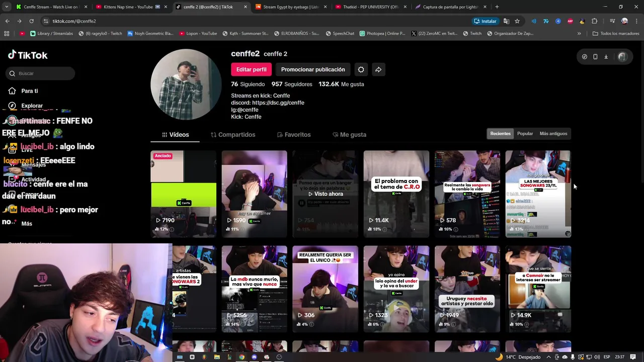Open Discord from the taskbar
This screenshot has width=644, height=362.
pyautogui.click(x=254, y=357)
